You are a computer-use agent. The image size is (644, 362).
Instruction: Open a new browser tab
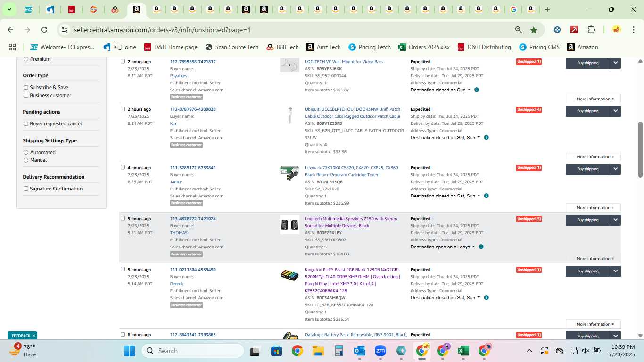click(547, 9)
